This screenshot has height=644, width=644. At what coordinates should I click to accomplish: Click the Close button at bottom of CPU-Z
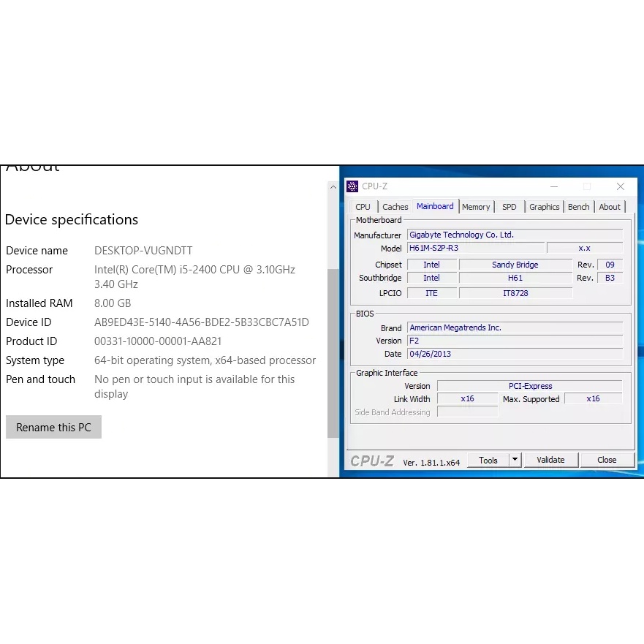tap(607, 460)
